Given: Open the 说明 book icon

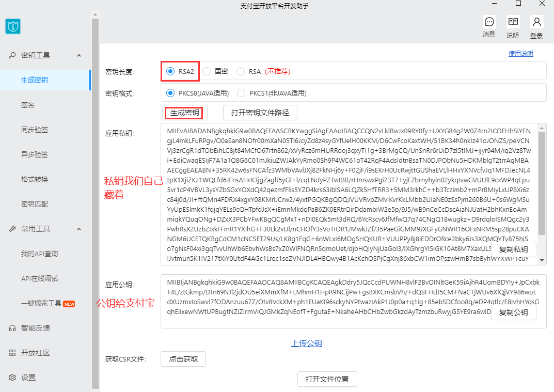Looking at the screenshot, I should [x=513, y=22].
